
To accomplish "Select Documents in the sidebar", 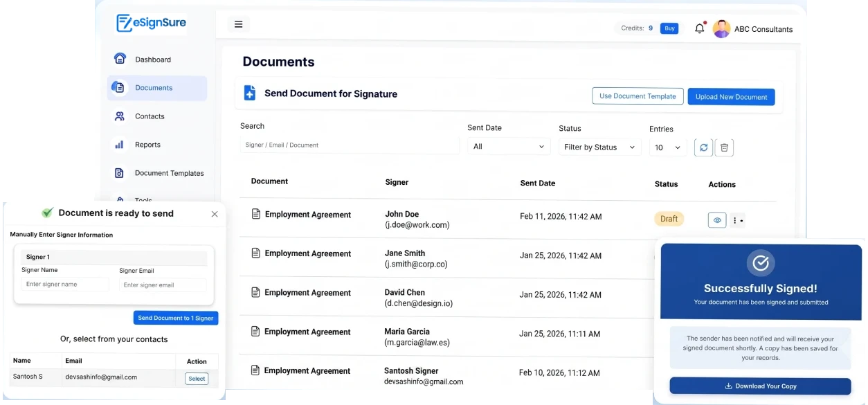I will coord(157,88).
